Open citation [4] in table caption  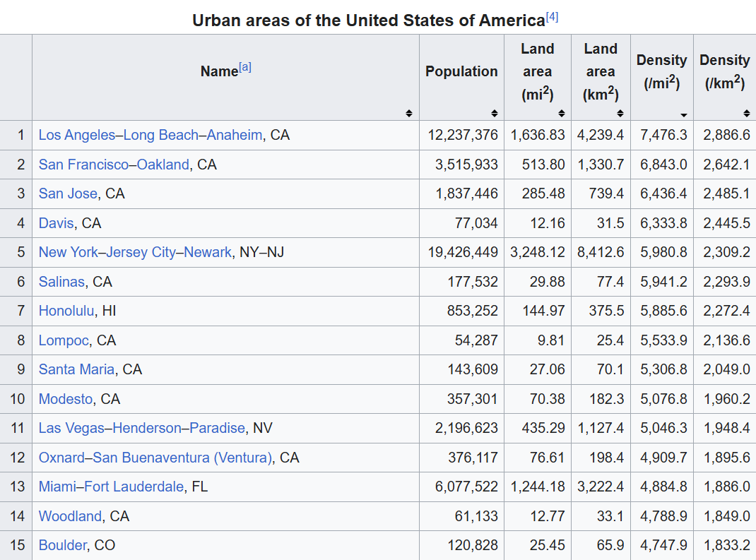552,17
